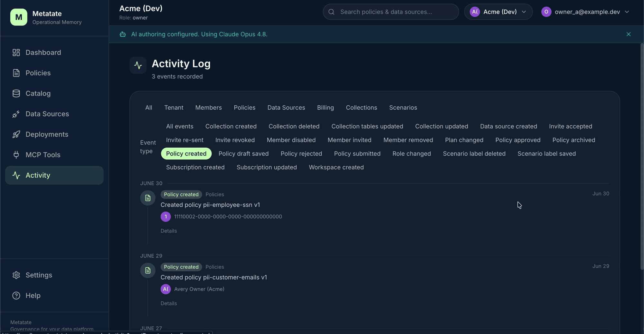Select the Policies category tab
Image resolution: width=644 pixels, height=334 pixels.
tap(245, 108)
